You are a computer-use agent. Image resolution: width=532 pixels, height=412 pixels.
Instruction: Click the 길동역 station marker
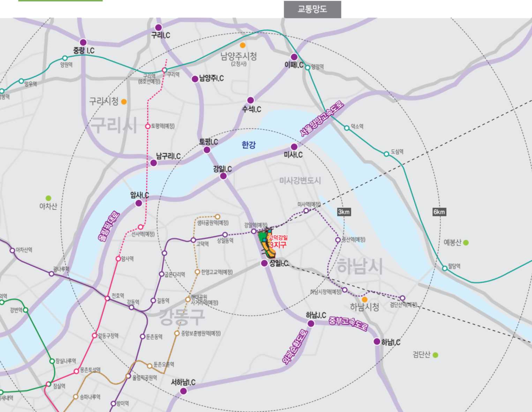153,300
